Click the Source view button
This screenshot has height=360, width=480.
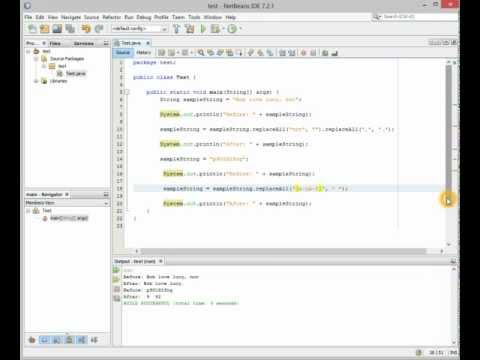click(x=123, y=53)
